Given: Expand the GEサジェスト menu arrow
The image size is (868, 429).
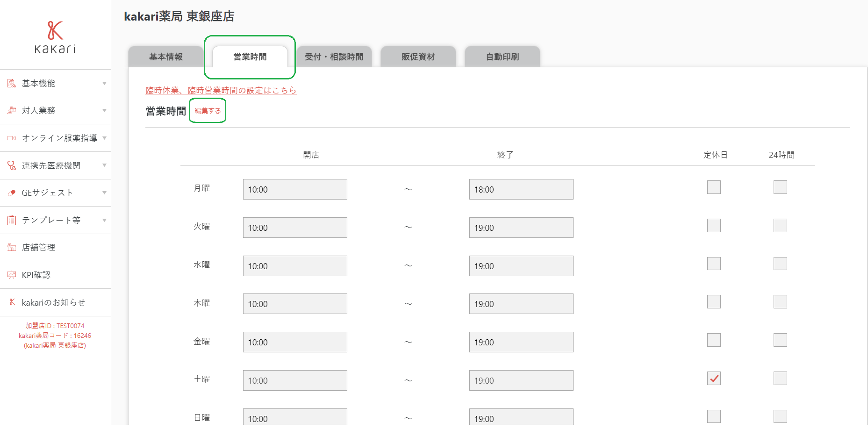Looking at the screenshot, I should (104, 193).
